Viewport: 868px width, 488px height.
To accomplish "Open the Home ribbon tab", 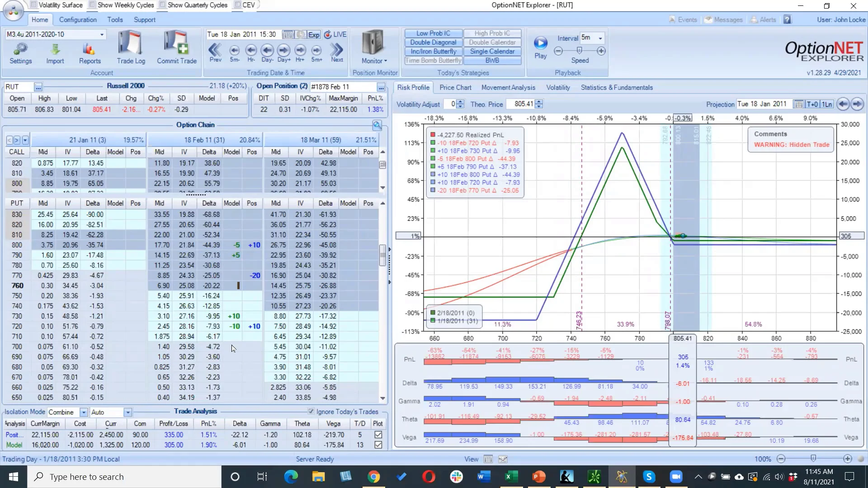I will (x=40, y=20).
